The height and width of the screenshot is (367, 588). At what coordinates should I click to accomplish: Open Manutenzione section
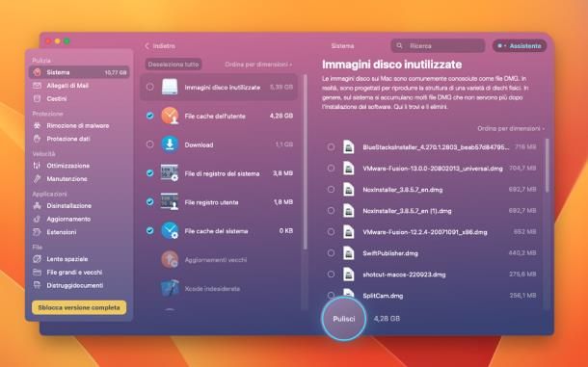pos(79,179)
